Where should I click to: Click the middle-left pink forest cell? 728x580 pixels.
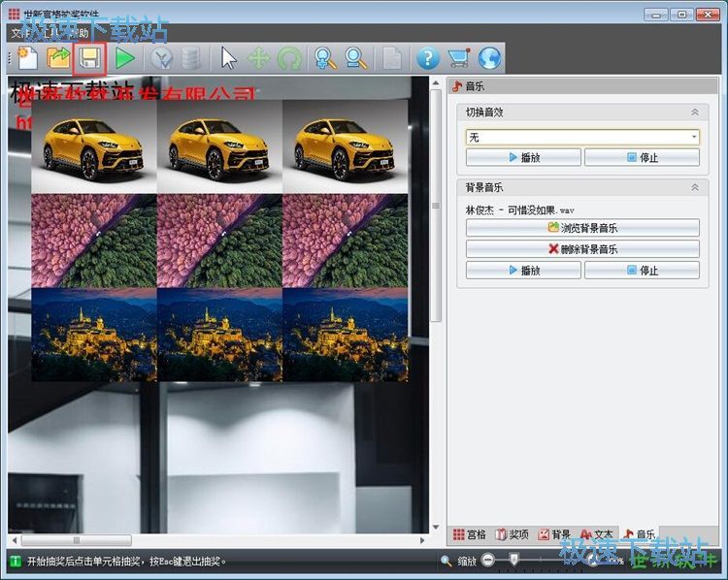click(94, 241)
